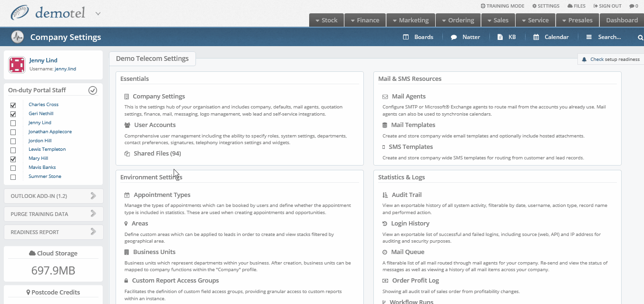
Task: Click the Mail Agents envelope icon
Action: pos(385,97)
